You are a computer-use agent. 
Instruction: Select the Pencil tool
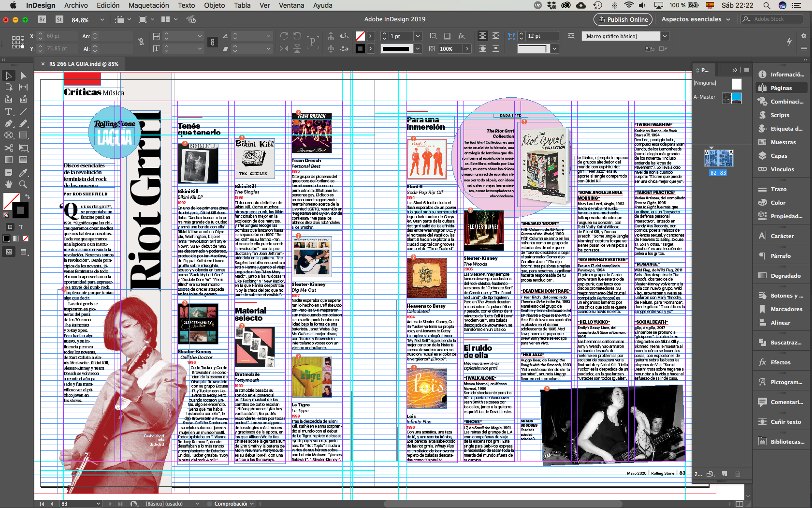pyautogui.click(x=23, y=123)
